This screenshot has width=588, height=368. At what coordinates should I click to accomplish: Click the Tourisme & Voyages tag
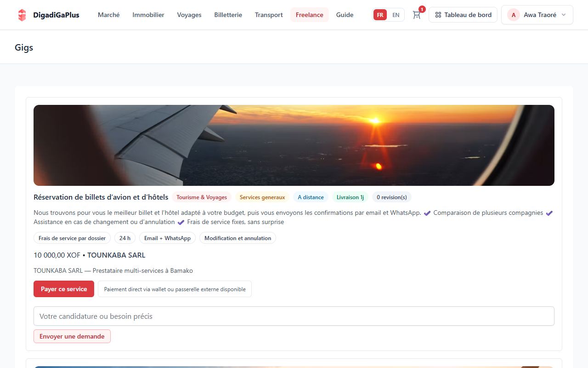pos(202,197)
